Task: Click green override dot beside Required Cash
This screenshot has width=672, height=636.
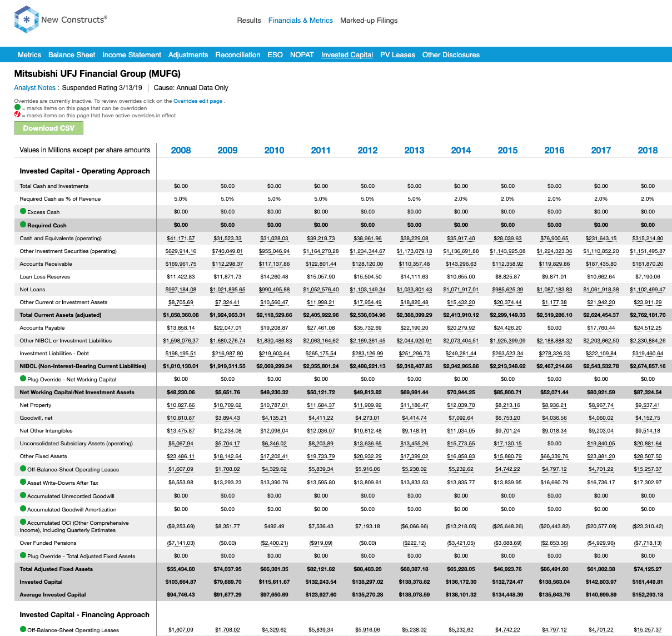Action: point(23,225)
